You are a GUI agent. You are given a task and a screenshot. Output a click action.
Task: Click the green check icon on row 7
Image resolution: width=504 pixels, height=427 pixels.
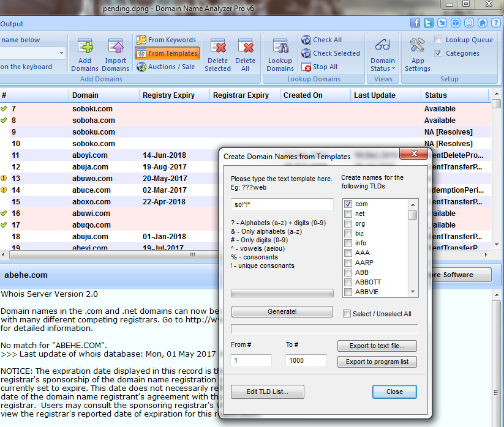pyautogui.click(x=4, y=109)
